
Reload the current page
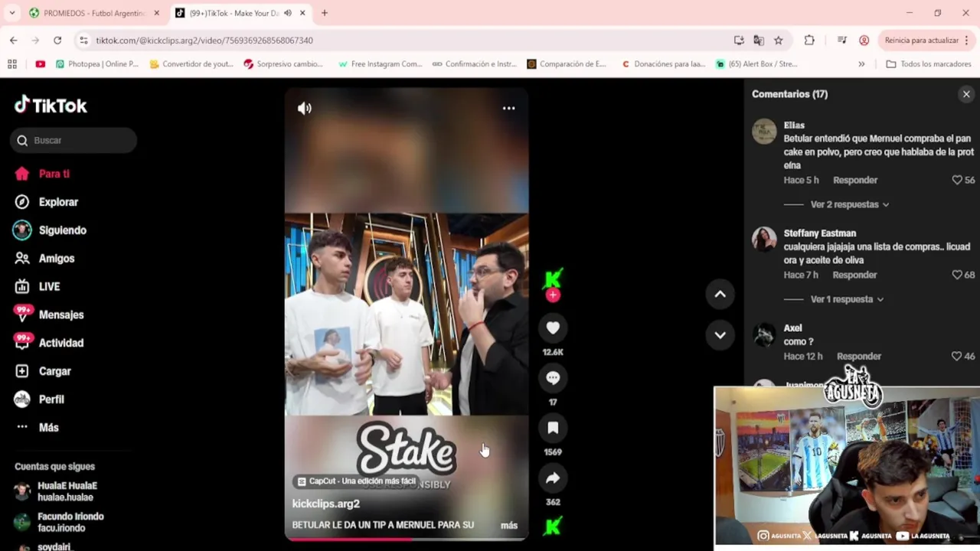pos(57,40)
